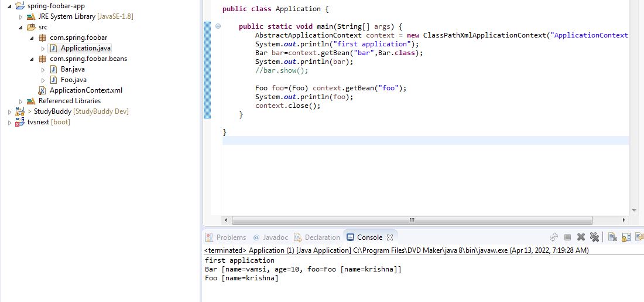644x302 pixels.
Task: Close the Console view tab
Action: [x=390, y=237]
